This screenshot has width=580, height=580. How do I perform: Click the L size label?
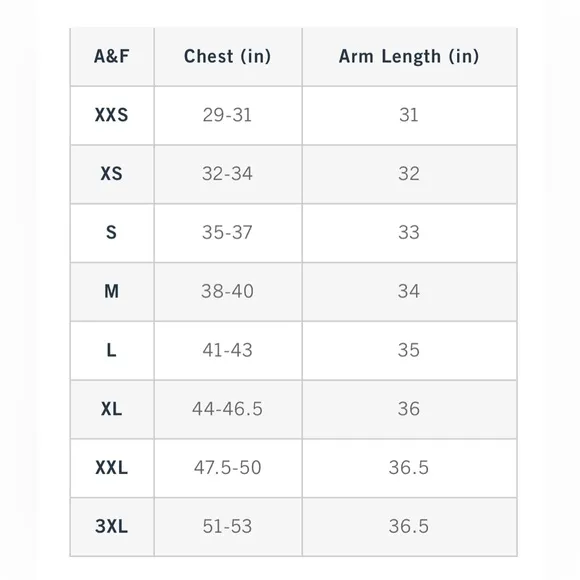[112, 350]
